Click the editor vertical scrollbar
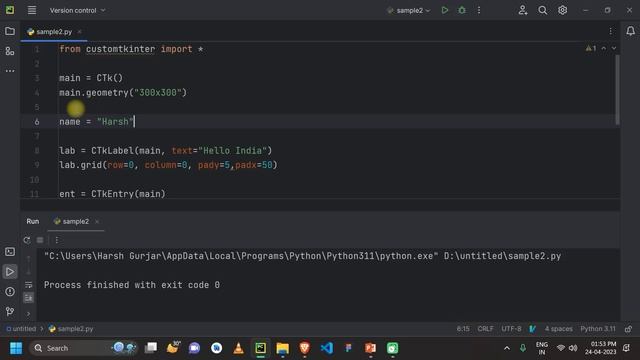 tap(617, 89)
